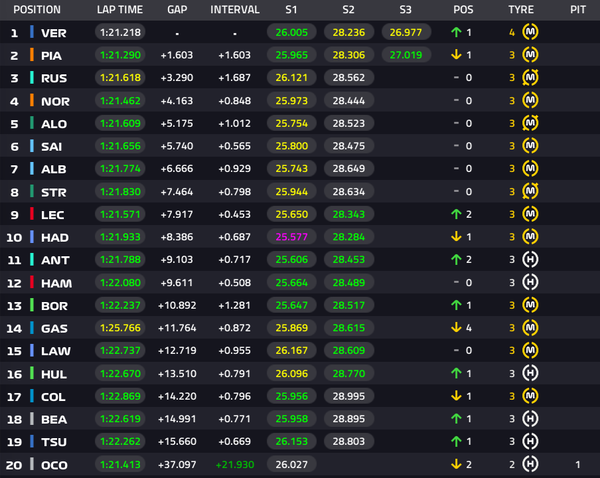Click the POSITION column header

coord(37,10)
